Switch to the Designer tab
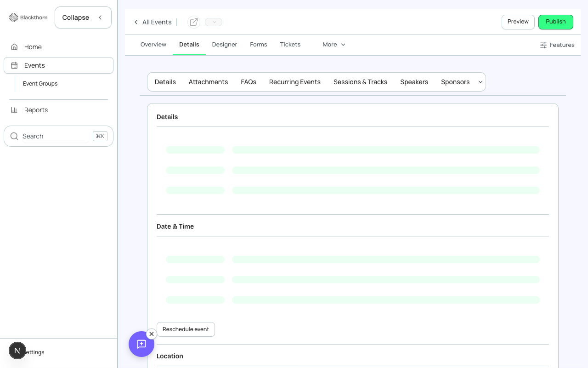This screenshot has width=588, height=368. pos(225,45)
